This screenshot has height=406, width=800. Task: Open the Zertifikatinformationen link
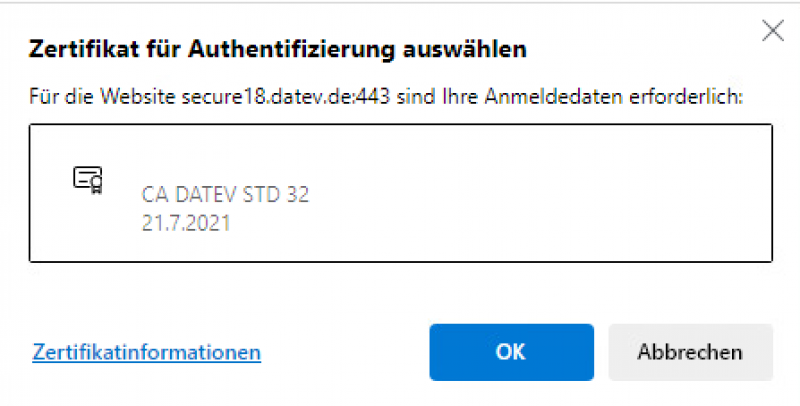(146, 352)
